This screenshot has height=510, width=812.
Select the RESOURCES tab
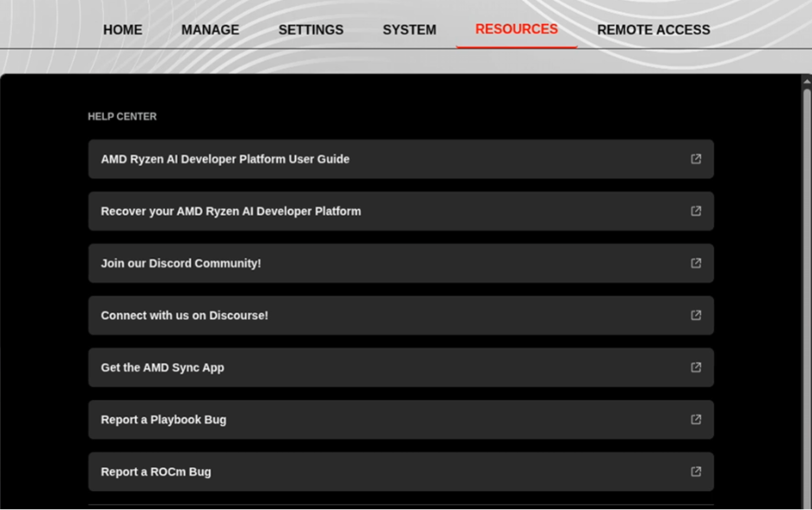(x=516, y=29)
